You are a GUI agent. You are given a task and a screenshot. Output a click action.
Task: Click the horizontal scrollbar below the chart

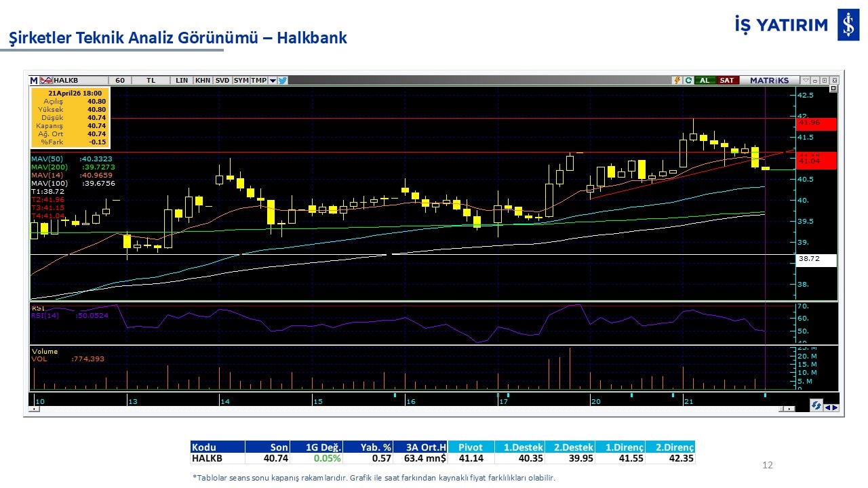coord(407,409)
